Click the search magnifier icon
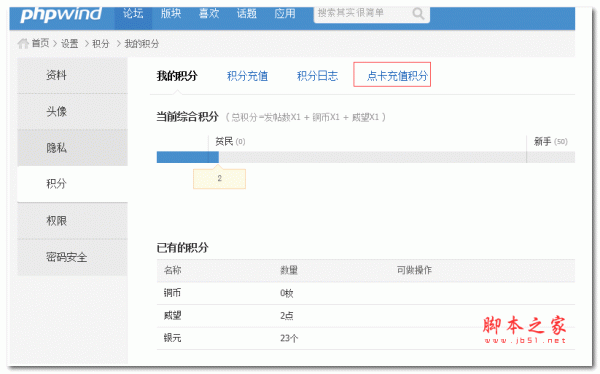The height and width of the screenshot is (374, 600). [x=418, y=14]
